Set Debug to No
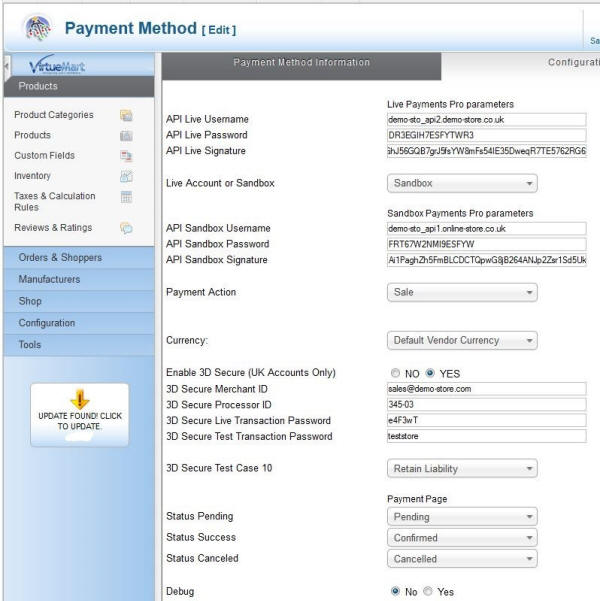Screen dimensions: 600x601 point(395,591)
